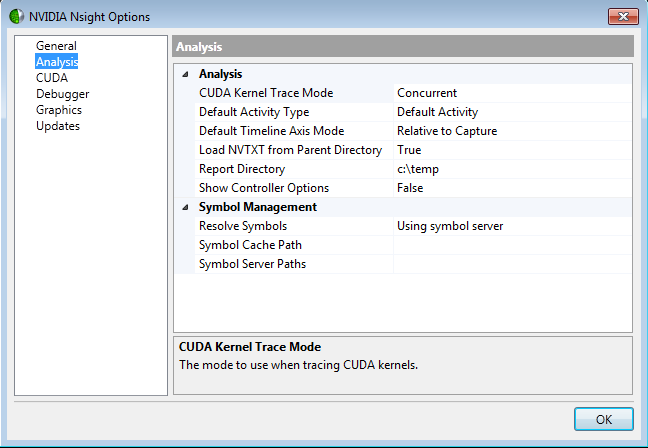
Task: Open the Updates options page
Action: click(x=58, y=126)
